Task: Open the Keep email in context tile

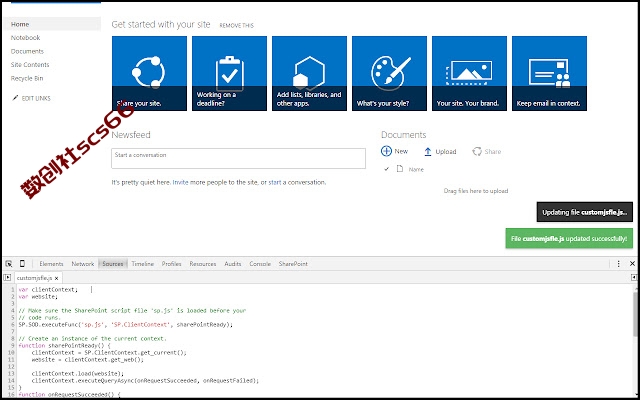Action: click(549, 73)
